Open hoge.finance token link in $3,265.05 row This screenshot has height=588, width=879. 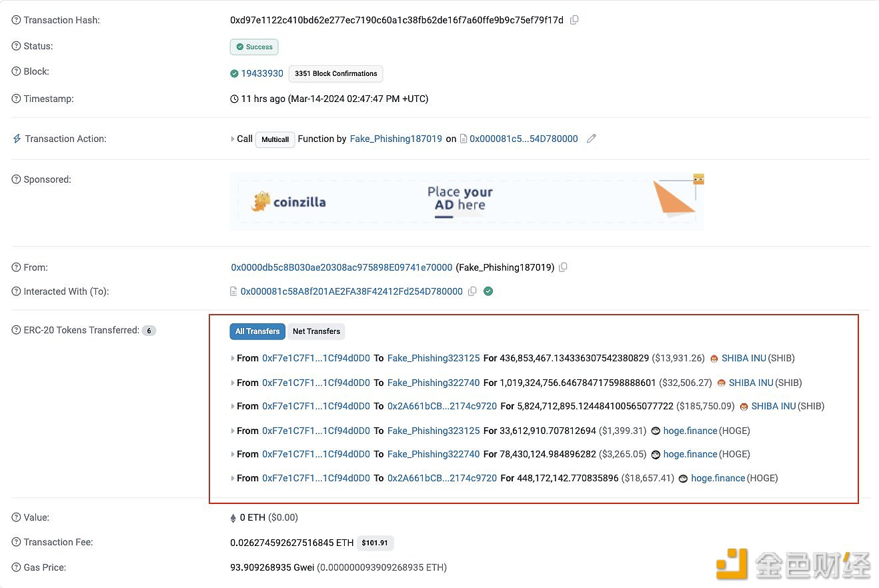[x=690, y=454]
